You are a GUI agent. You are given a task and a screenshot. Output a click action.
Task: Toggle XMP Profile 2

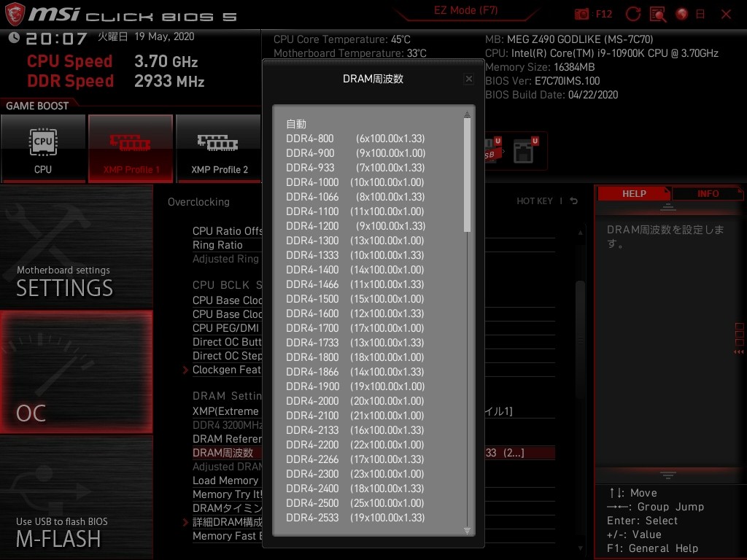pos(218,149)
